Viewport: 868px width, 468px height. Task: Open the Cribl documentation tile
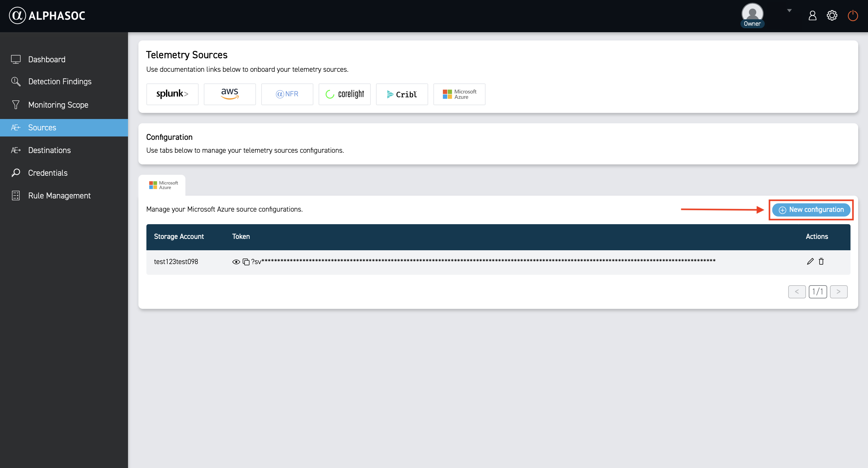(402, 94)
